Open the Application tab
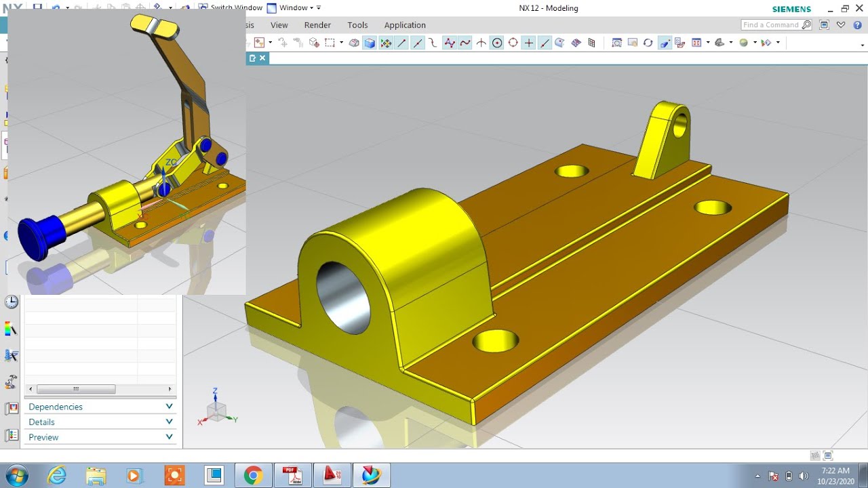 coord(405,25)
